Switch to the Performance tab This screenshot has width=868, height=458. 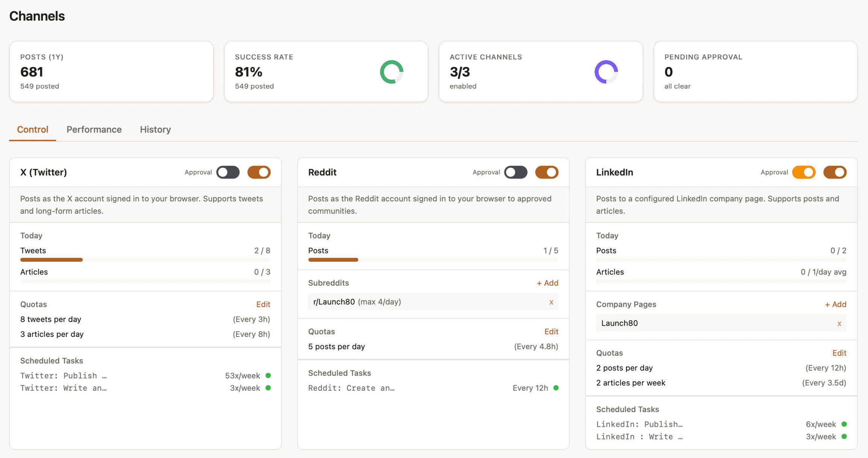coord(94,129)
